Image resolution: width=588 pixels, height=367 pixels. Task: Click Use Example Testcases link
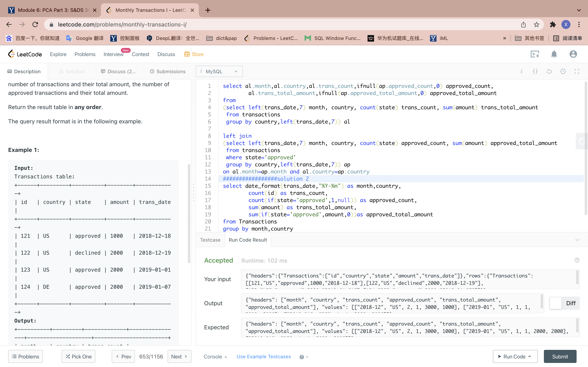[x=264, y=356]
